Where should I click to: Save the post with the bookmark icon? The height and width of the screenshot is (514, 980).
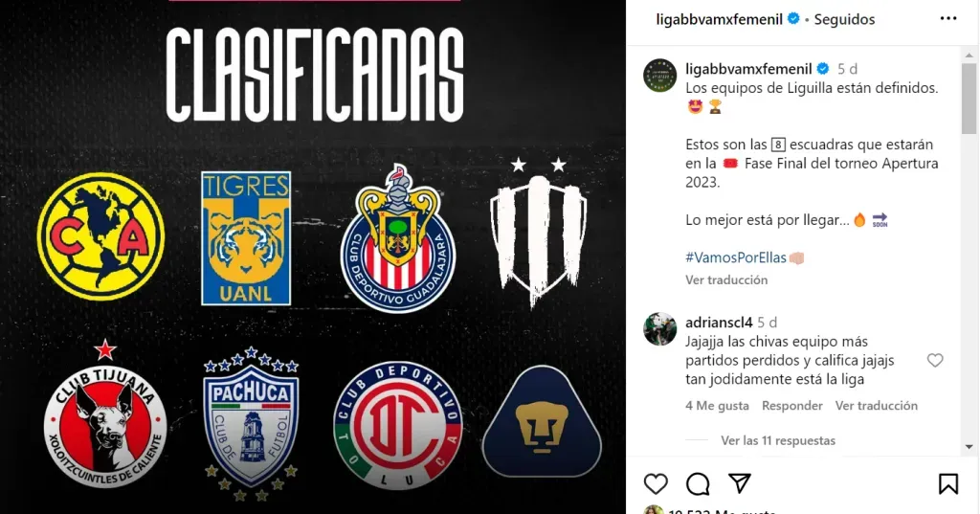[x=948, y=484]
